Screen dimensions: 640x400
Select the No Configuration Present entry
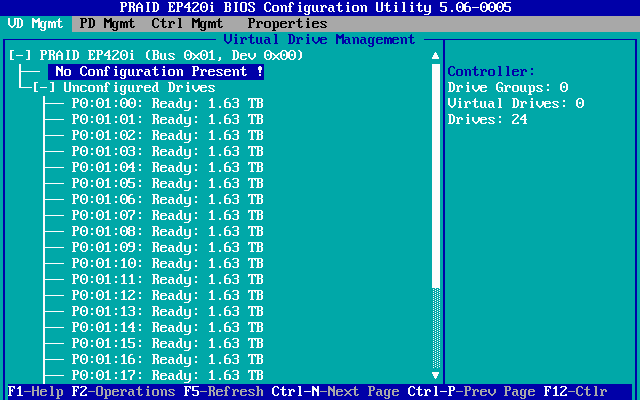pos(156,71)
